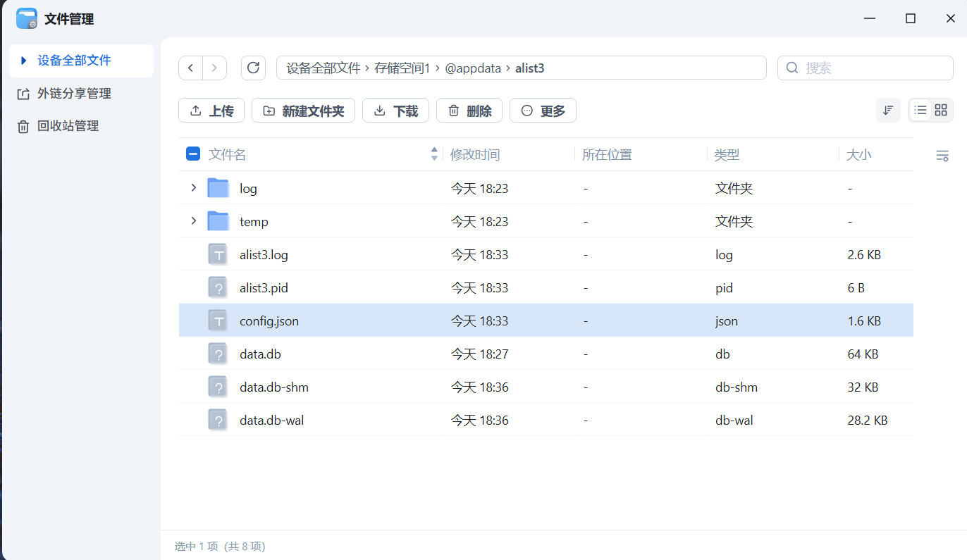
Task: Click the db-shm type cell
Action: [x=737, y=387]
